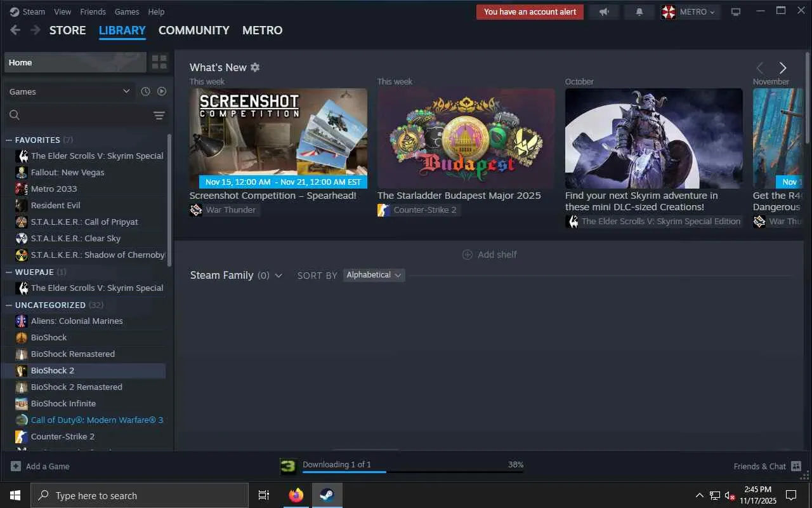Expand the Steam Family shelf dropdown
Image resolution: width=812 pixels, height=508 pixels.
click(x=278, y=276)
